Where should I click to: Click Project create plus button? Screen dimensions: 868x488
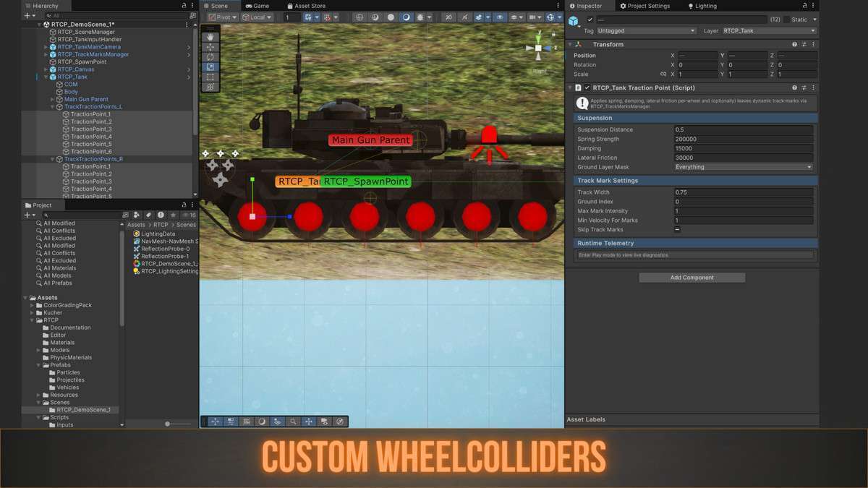tap(29, 215)
